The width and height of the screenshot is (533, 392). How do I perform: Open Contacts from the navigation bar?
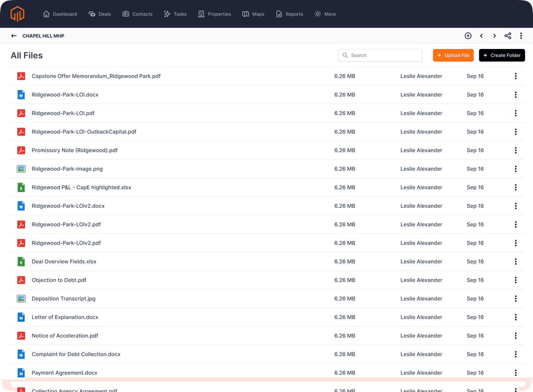point(137,14)
